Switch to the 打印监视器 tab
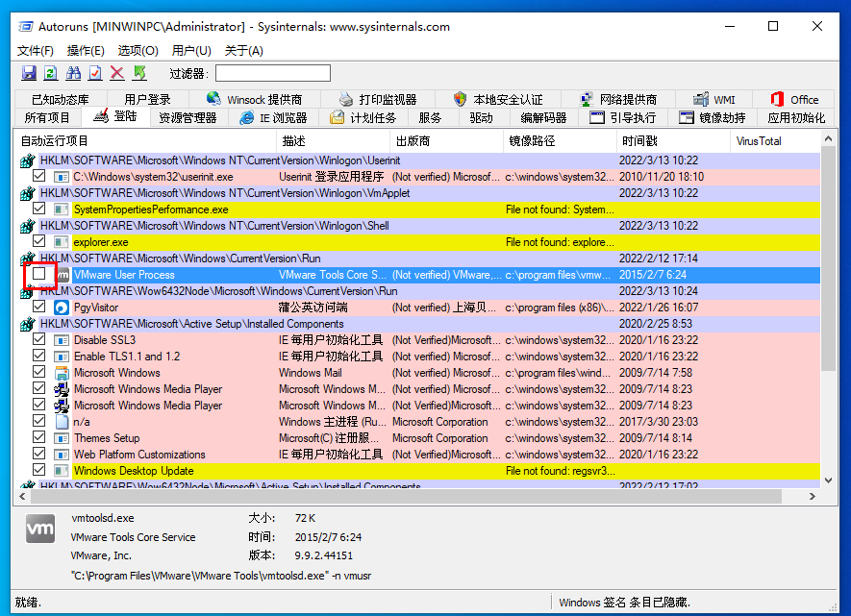Screen dimensions: 851x616 [x=378, y=100]
